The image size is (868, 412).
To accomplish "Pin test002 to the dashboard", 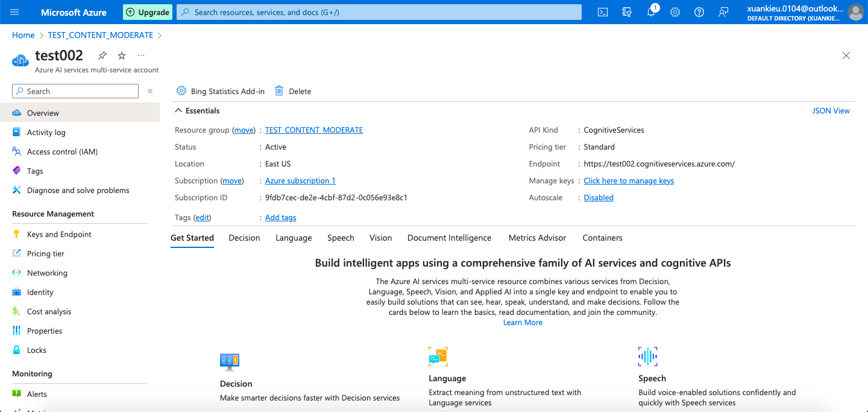I will pyautogui.click(x=102, y=55).
